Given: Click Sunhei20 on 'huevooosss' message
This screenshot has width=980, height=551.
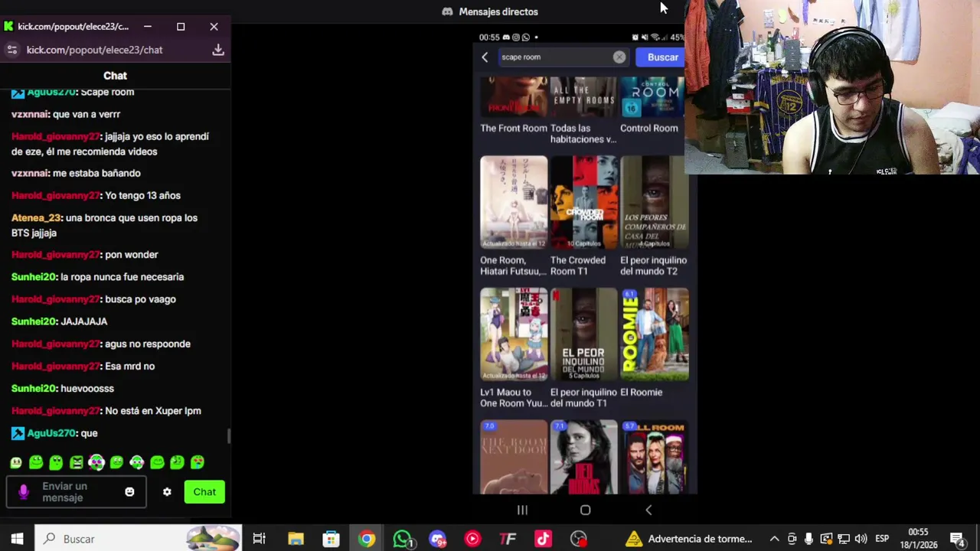Looking at the screenshot, I should [x=34, y=389].
